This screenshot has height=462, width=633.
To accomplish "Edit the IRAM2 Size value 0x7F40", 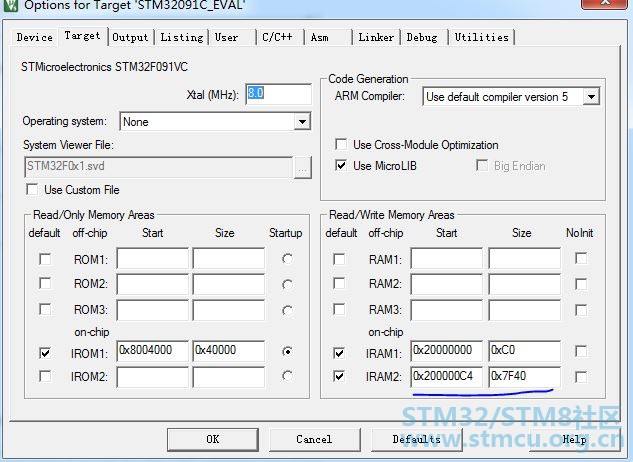I will 524,377.
